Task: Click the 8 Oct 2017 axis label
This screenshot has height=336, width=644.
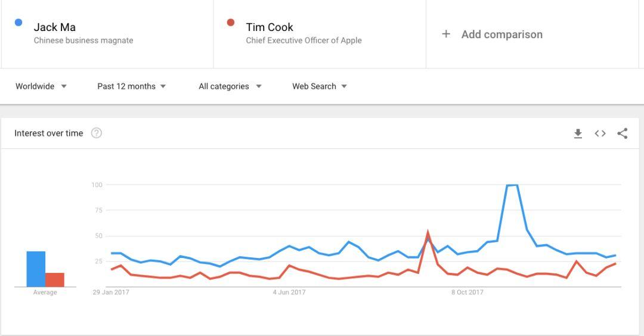Action: tap(467, 293)
